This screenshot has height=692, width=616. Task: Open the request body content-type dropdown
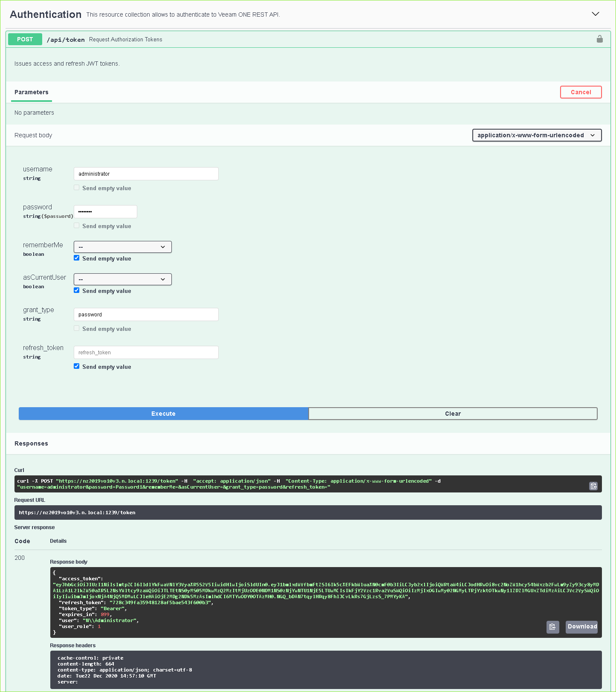coord(537,135)
